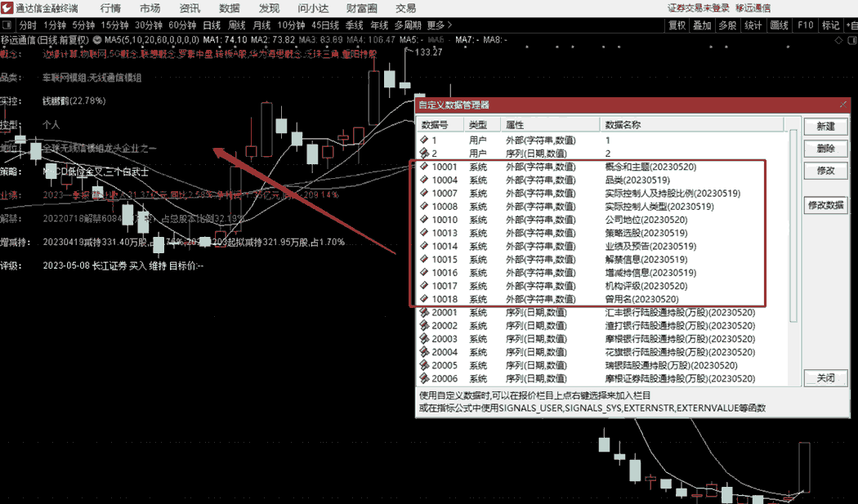Switch chart to 分时 view

click(x=27, y=25)
